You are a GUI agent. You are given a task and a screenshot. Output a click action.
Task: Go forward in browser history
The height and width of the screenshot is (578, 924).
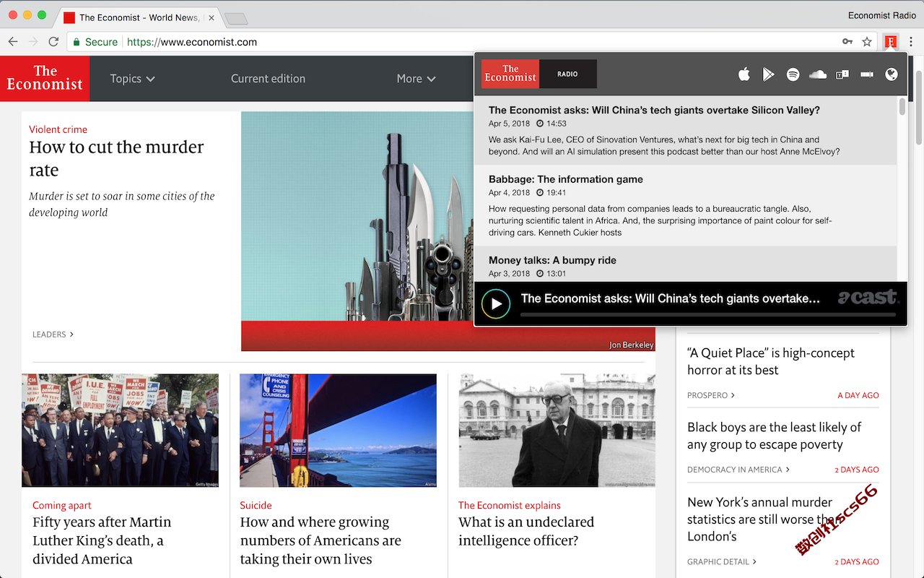pyautogui.click(x=33, y=42)
